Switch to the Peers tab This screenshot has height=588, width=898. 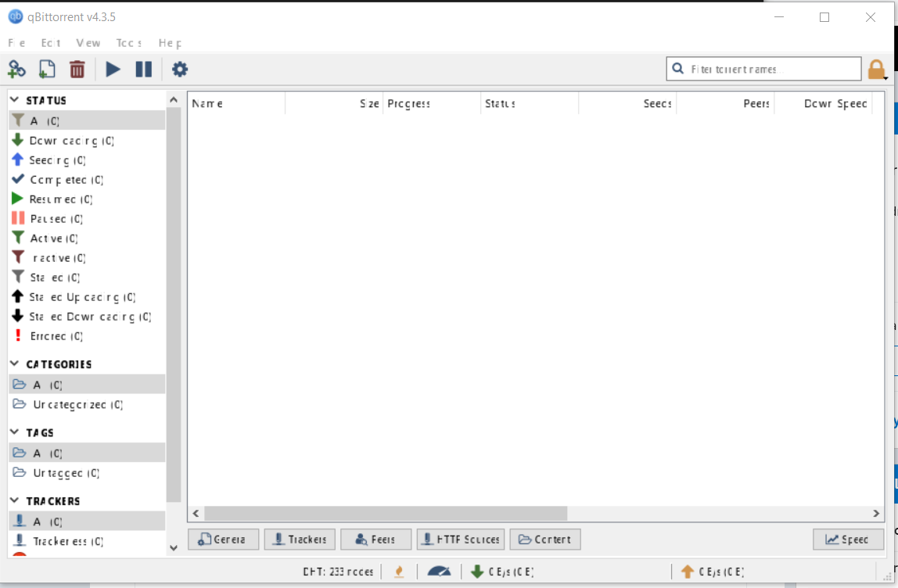pyautogui.click(x=375, y=540)
